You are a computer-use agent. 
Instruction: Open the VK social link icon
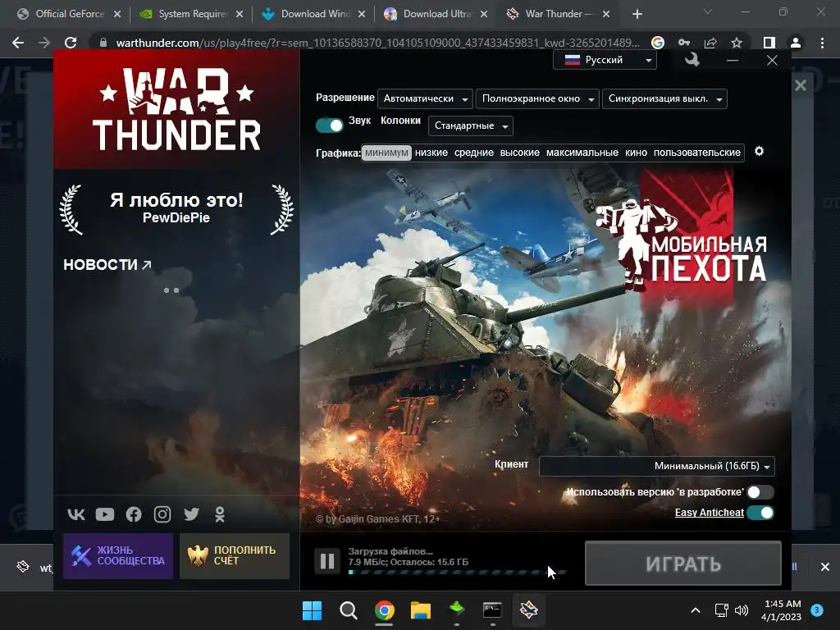(76, 514)
